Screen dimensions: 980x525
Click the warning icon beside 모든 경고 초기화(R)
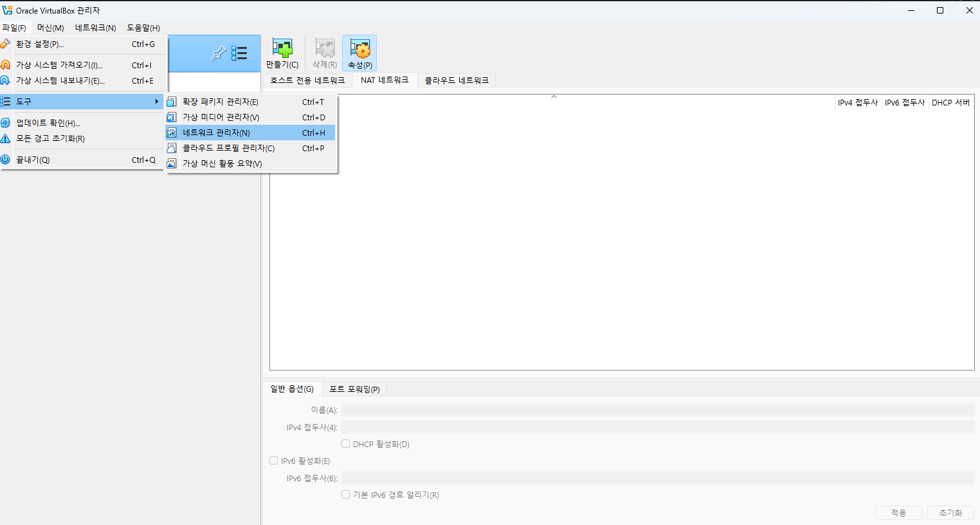tap(5, 138)
